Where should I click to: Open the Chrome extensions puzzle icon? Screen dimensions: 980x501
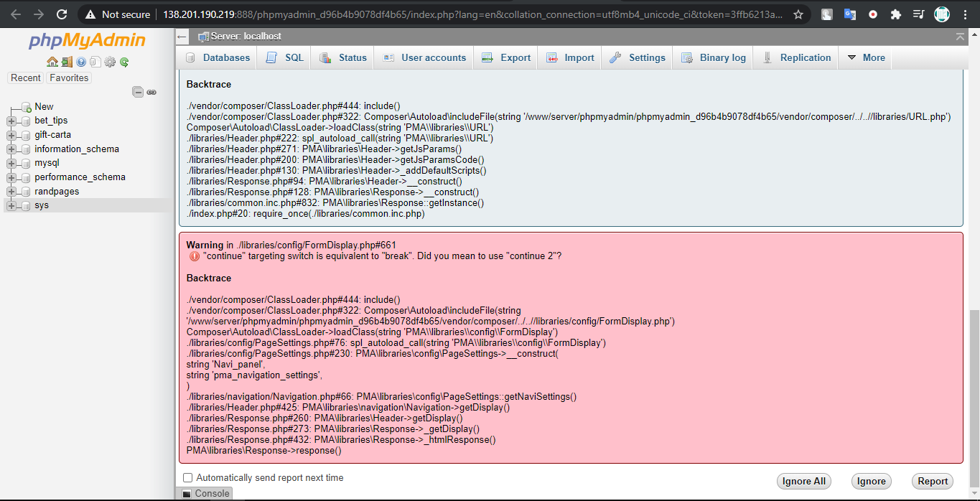[895, 14]
